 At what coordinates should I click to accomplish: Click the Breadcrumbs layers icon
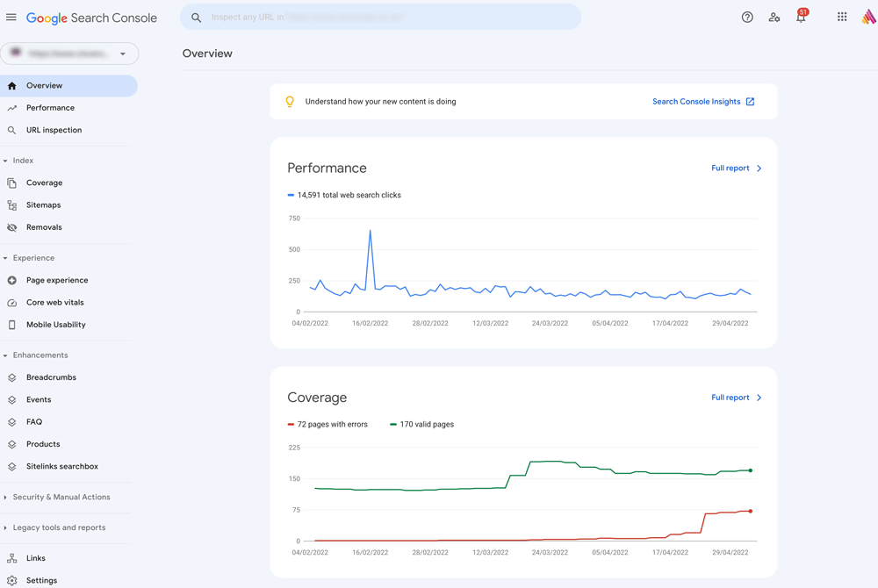click(11, 377)
